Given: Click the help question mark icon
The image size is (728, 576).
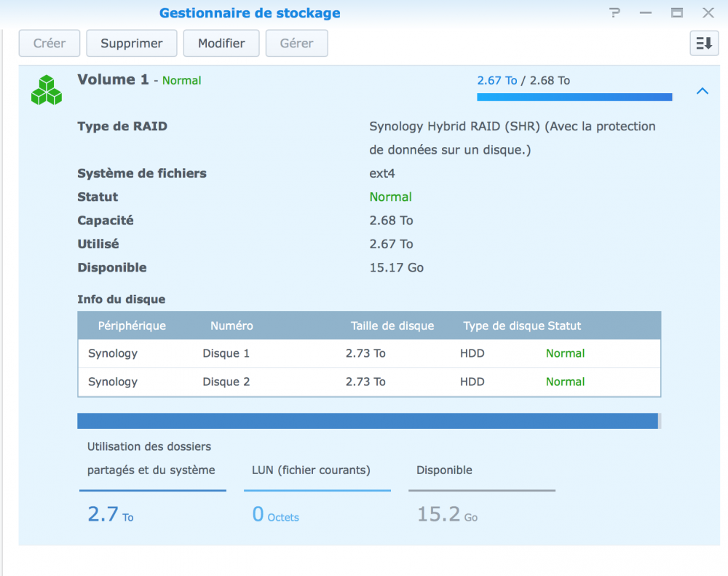Looking at the screenshot, I should point(615,12).
